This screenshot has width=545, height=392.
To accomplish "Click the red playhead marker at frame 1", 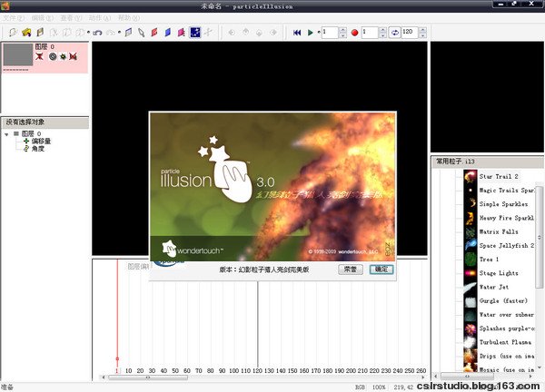I will pyautogui.click(x=117, y=358).
